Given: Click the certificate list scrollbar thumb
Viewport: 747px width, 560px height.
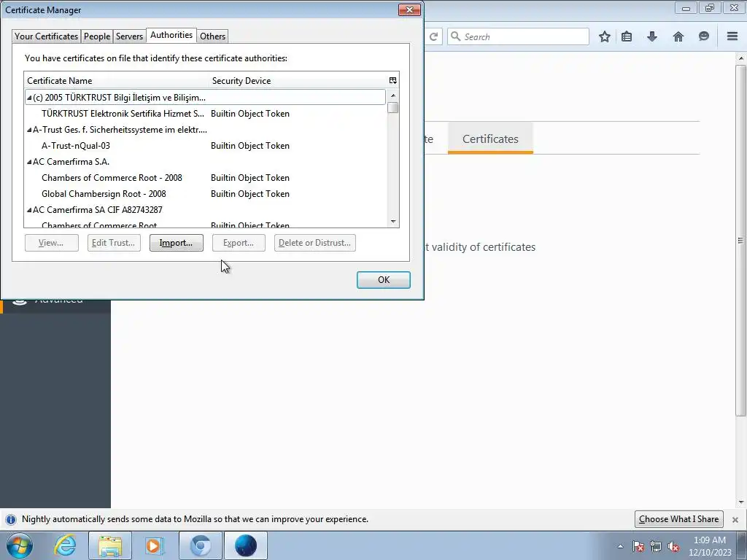Looking at the screenshot, I should (x=393, y=108).
